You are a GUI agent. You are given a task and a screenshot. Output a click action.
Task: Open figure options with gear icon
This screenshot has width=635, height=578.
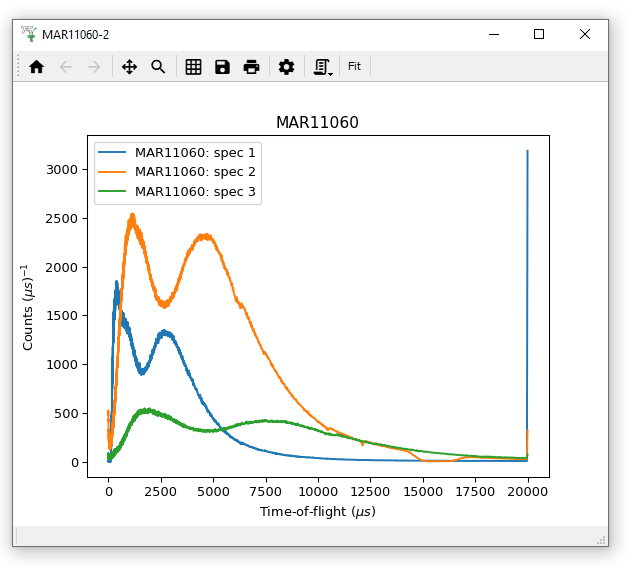click(287, 67)
